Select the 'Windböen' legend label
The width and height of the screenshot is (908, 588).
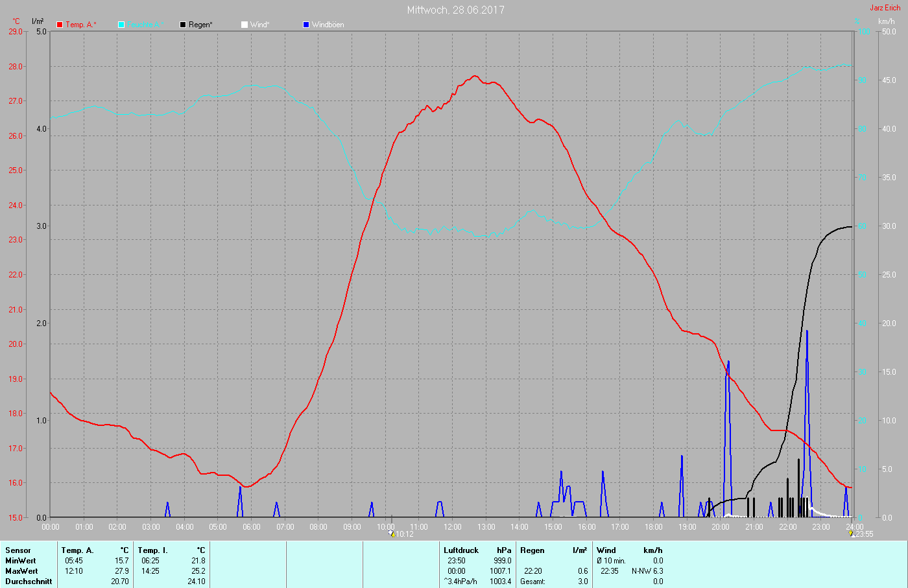click(x=328, y=25)
